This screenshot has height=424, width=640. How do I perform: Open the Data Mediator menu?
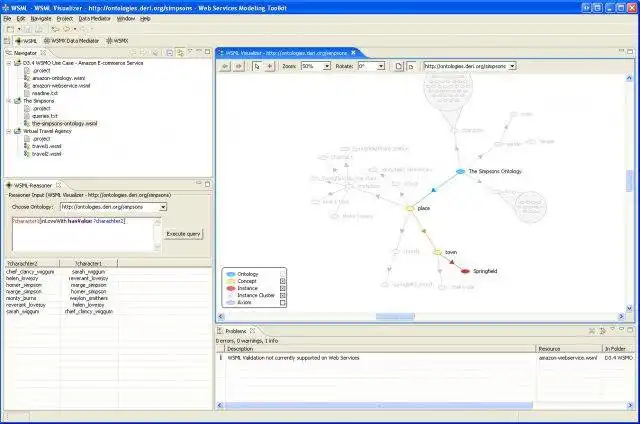pos(94,19)
